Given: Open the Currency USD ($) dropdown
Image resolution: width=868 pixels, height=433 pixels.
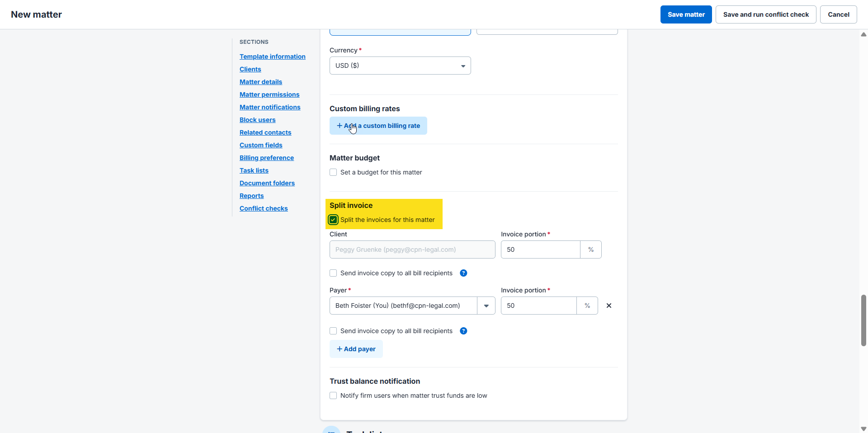Looking at the screenshot, I should click(x=400, y=66).
